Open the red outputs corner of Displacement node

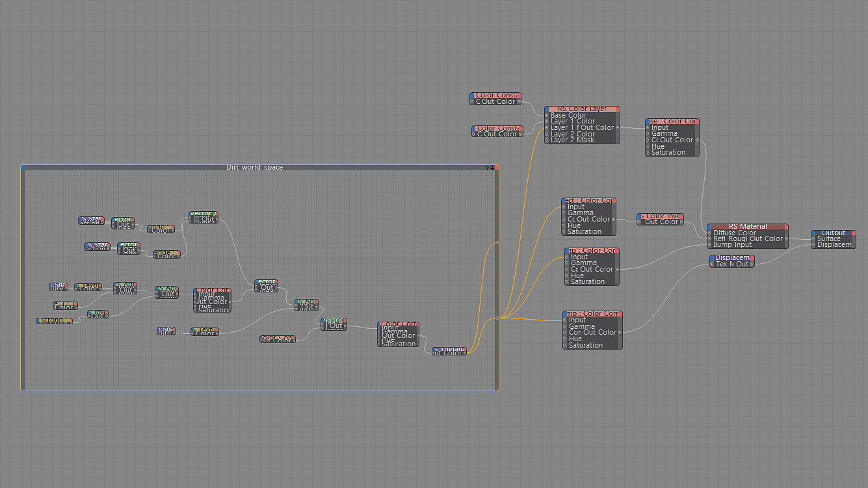pos(752,257)
